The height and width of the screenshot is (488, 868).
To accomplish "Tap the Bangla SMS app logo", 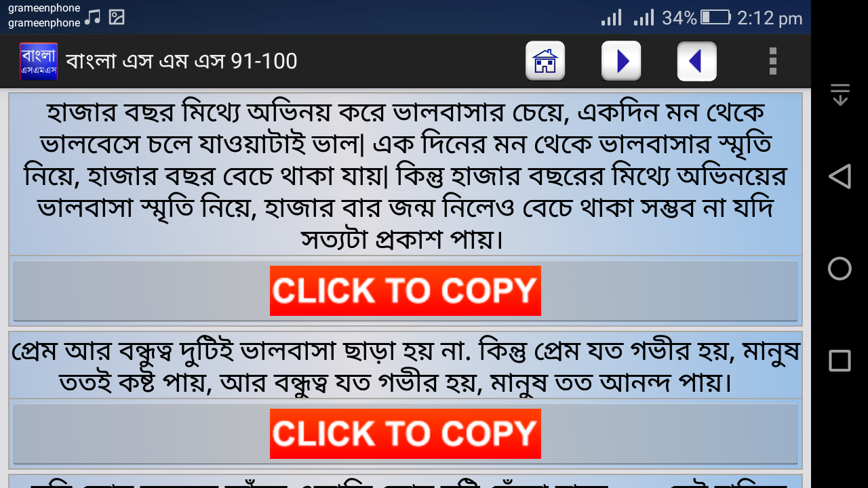I will [39, 62].
